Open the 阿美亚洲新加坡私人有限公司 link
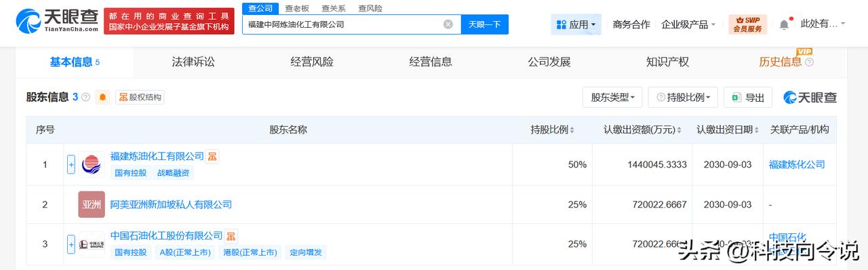 click(171, 204)
